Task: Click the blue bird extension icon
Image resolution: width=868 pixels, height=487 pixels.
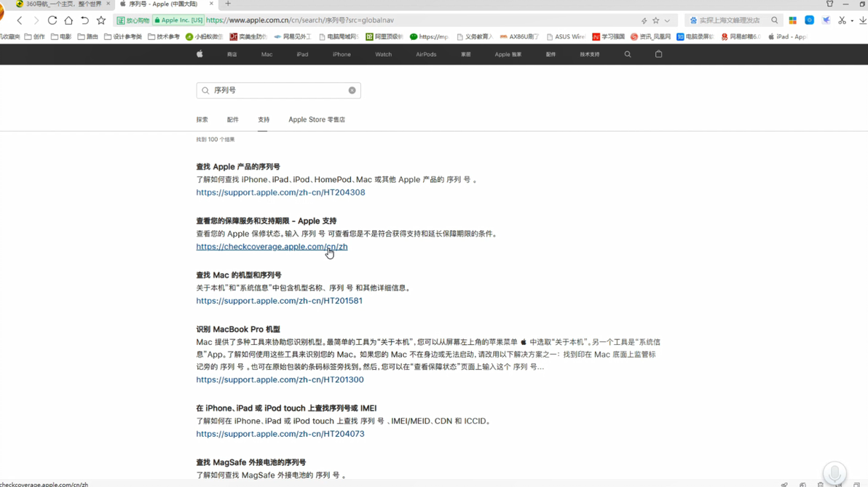Action: pos(826,20)
